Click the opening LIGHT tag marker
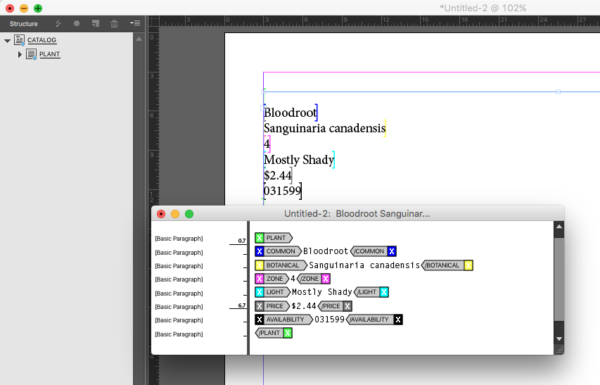The width and height of the screenshot is (600, 385). (272, 292)
